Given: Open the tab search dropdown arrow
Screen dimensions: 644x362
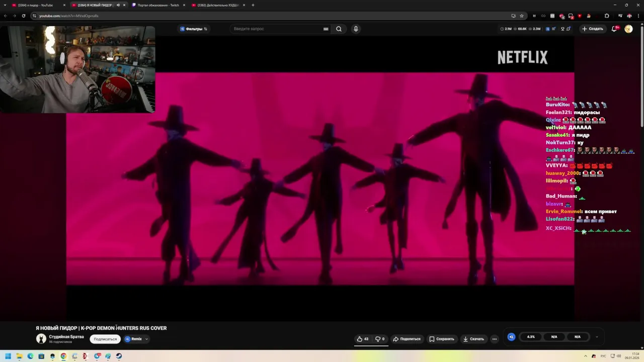Looking at the screenshot, I should (x=5, y=5).
